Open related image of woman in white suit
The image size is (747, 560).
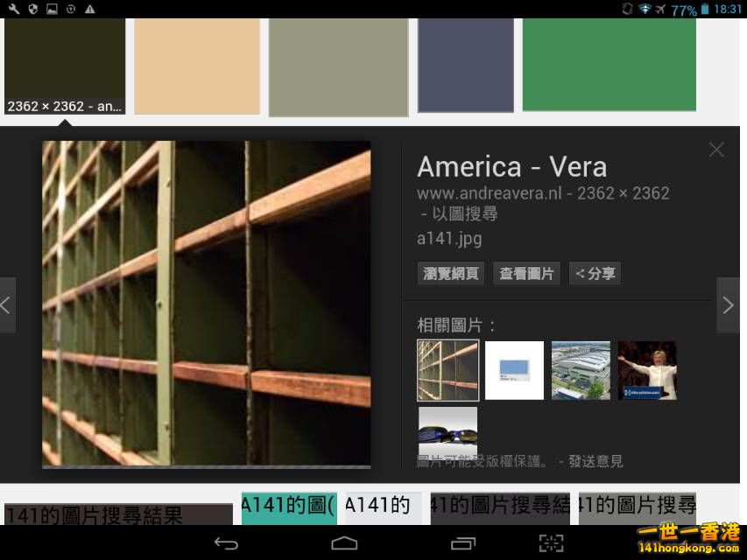point(647,370)
